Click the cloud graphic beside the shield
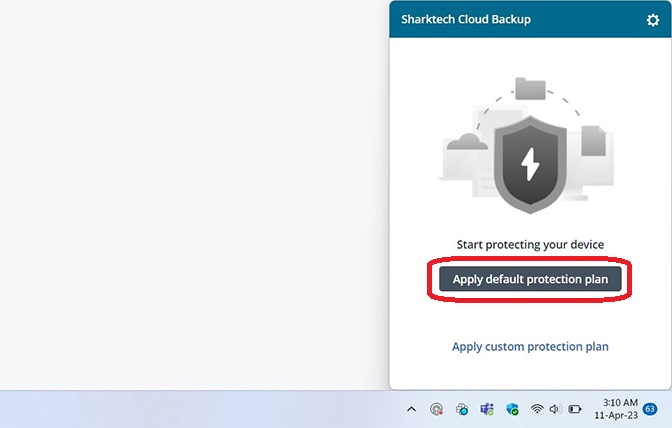The width and height of the screenshot is (672, 428). tap(467, 142)
